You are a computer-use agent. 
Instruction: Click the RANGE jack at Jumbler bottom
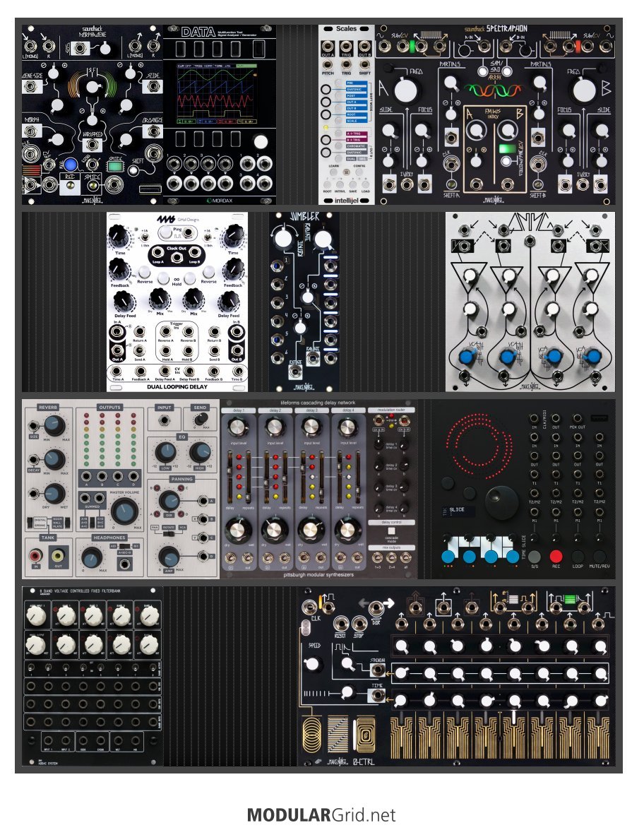(294, 372)
